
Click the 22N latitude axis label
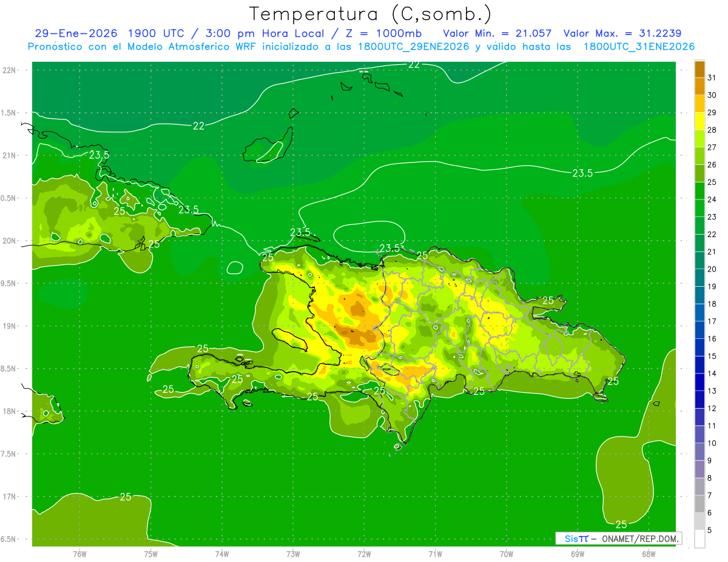[10, 70]
